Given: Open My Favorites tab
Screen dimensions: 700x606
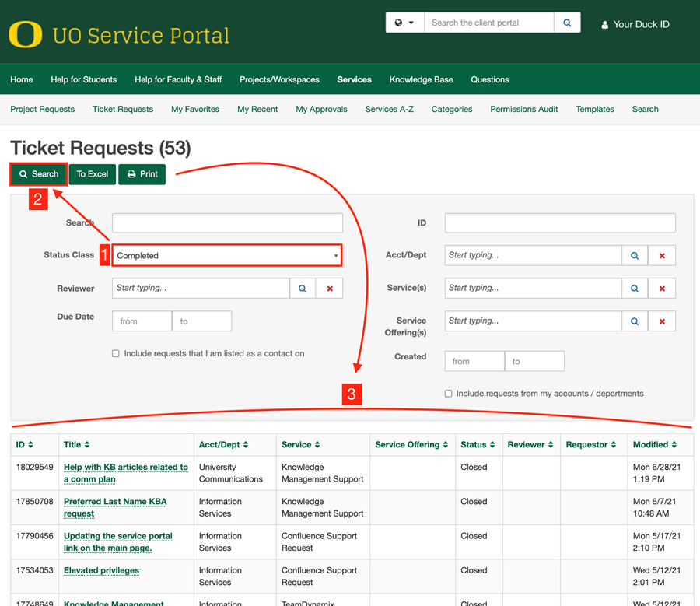Looking at the screenshot, I should 195,110.
